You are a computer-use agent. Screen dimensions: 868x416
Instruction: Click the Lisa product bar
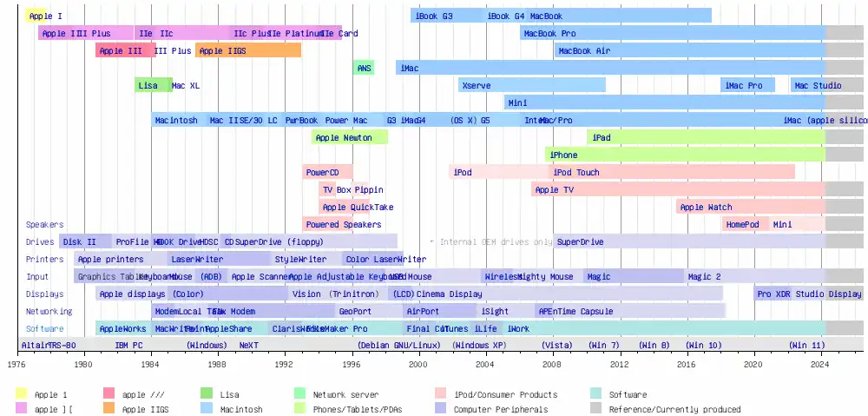click(154, 85)
